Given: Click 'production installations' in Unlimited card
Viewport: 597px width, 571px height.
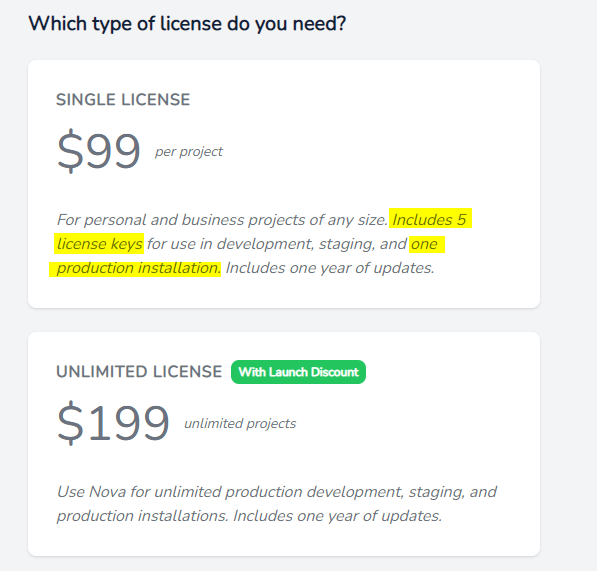Looking at the screenshot, I should click(142, 516).
